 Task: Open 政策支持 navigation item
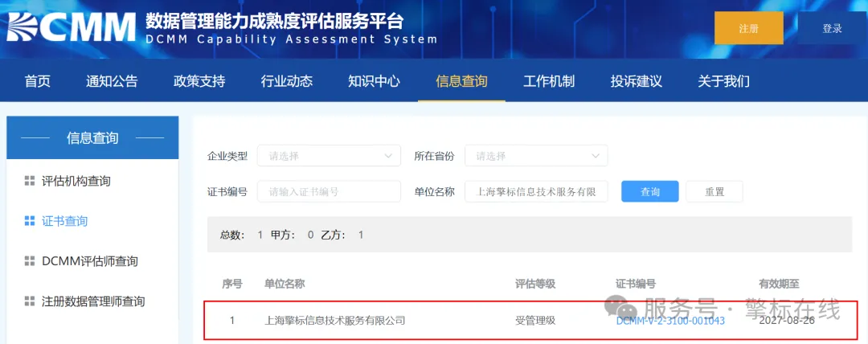[199, 81]
